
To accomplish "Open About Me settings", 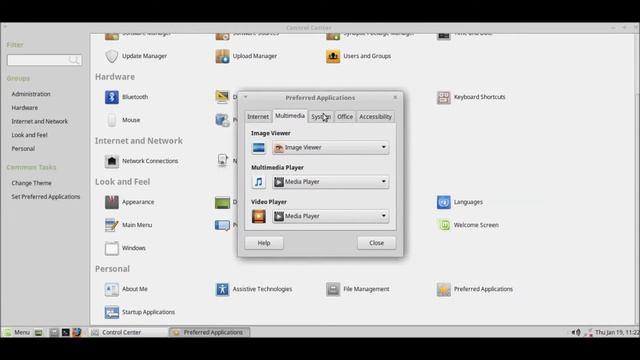I will 126,289.
